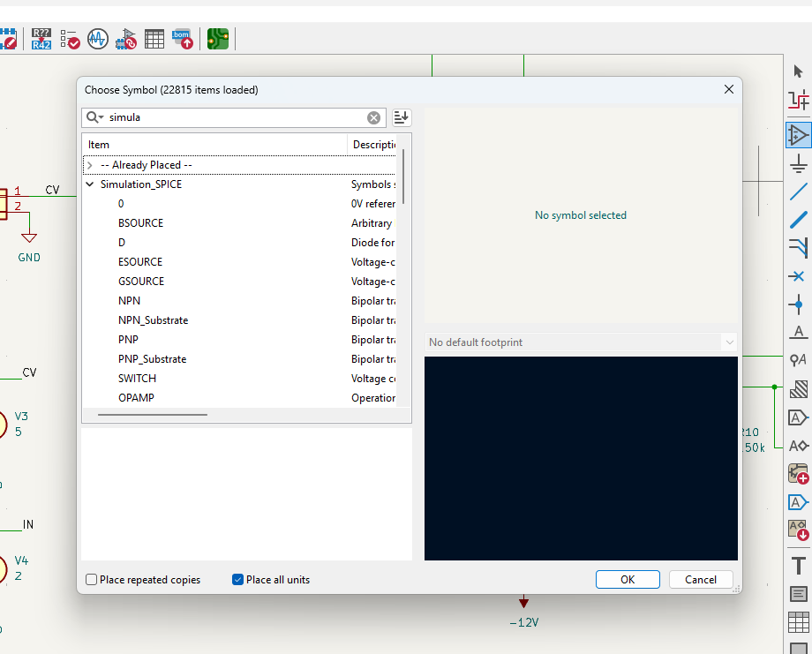The image size is (812, 654).
Task: Confirm with the OK button
Action: pyautogui.click(x=628, y=580)
